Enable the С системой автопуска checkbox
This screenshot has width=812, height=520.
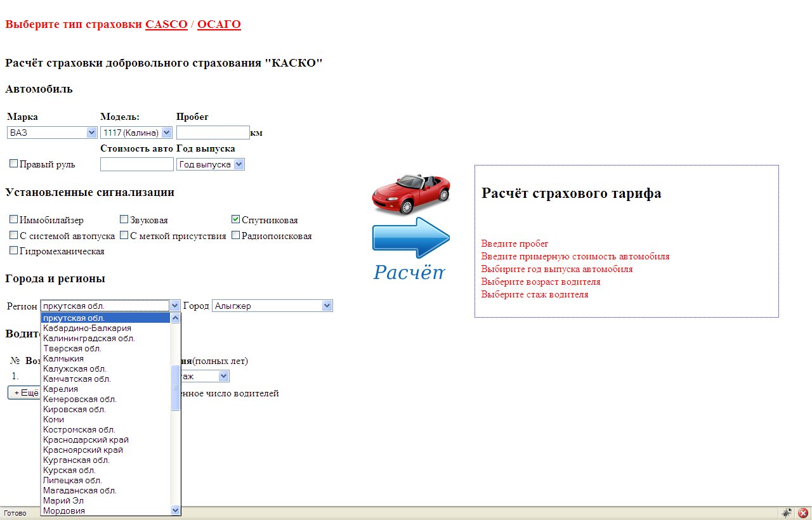(13, 235)
